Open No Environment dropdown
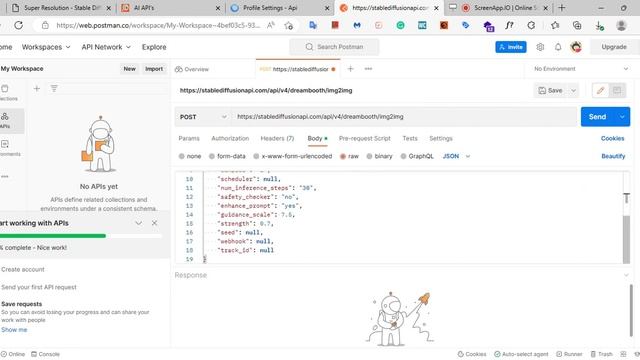This screenshot has width=640, height=360. tap(581, 69)
